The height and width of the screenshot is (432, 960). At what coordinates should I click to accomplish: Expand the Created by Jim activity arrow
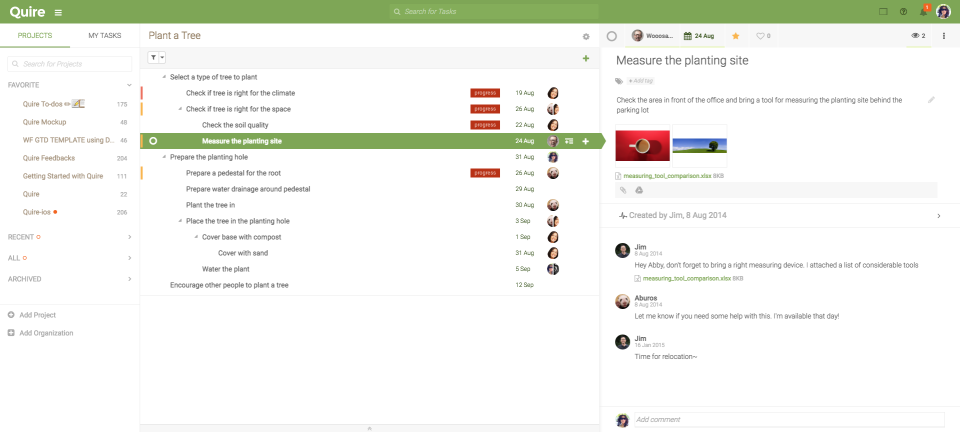(x=939, y=216)
